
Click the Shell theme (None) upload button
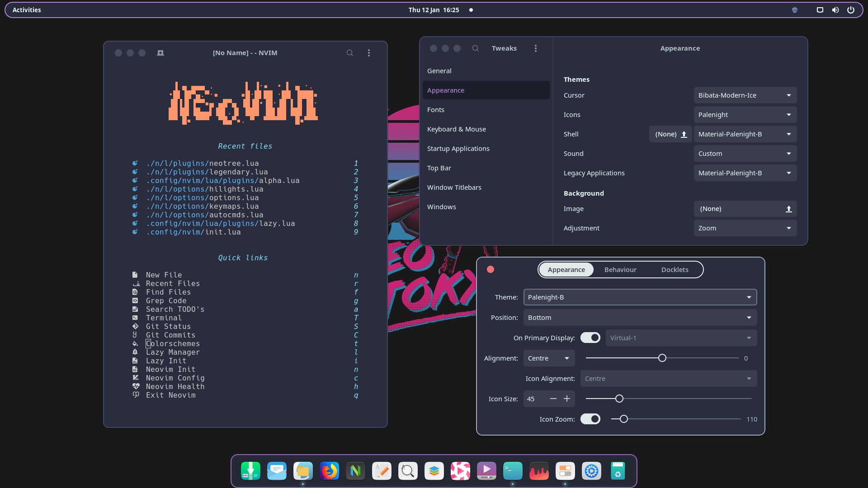[670, 134]
